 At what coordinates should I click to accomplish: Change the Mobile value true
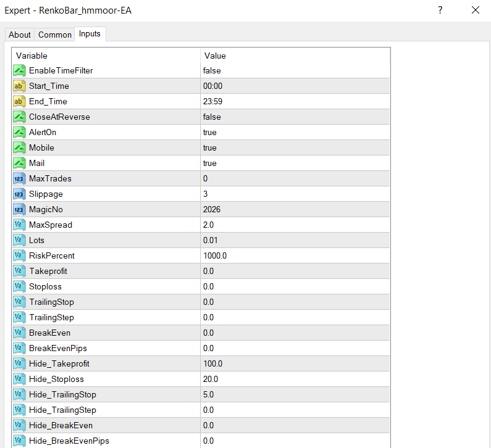tap(295, 147)
